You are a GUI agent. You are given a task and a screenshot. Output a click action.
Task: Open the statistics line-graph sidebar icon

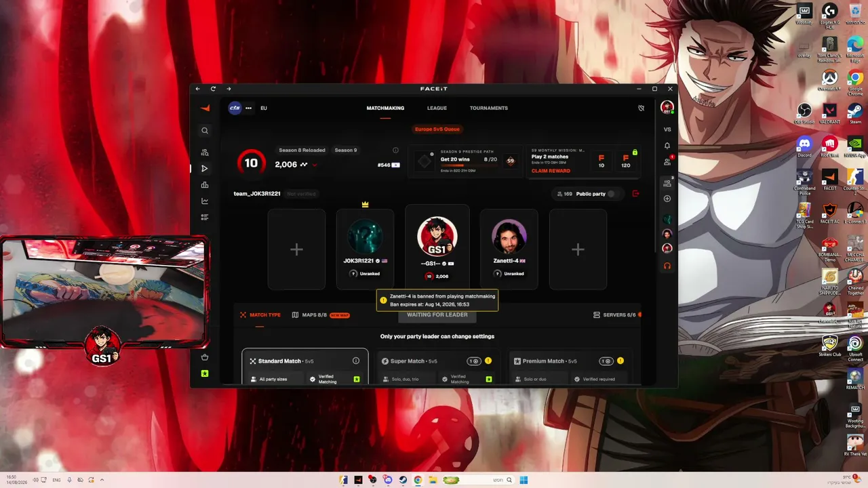(205, 201)
